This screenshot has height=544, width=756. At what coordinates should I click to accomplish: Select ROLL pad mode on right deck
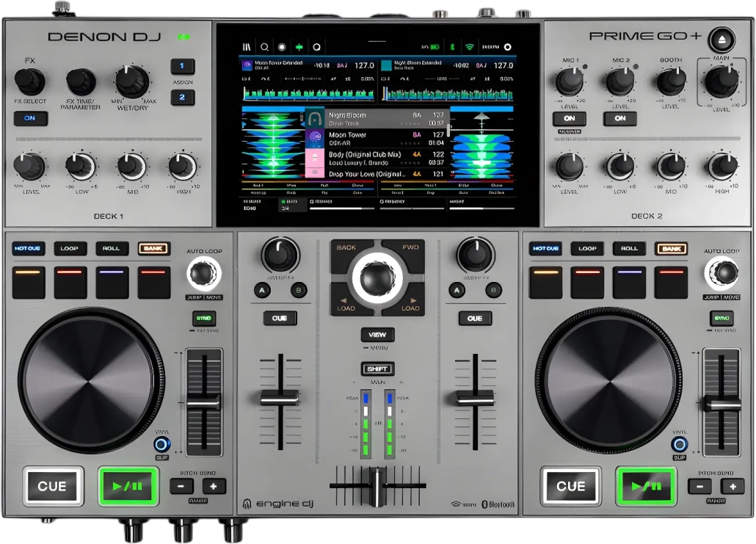pyautogui.click(x=629, y=249)
